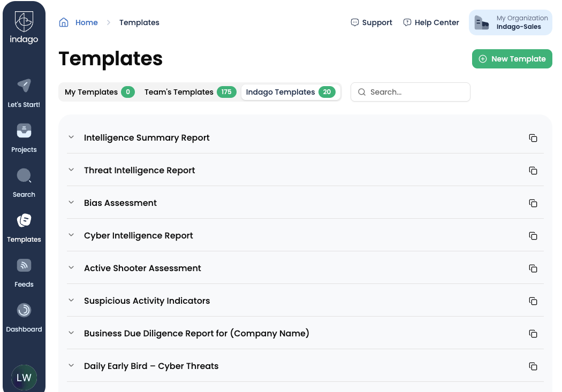The height and width of the screenshot is (392, 562).
Task: Click the Bias Assessment title
Action: 120,203
